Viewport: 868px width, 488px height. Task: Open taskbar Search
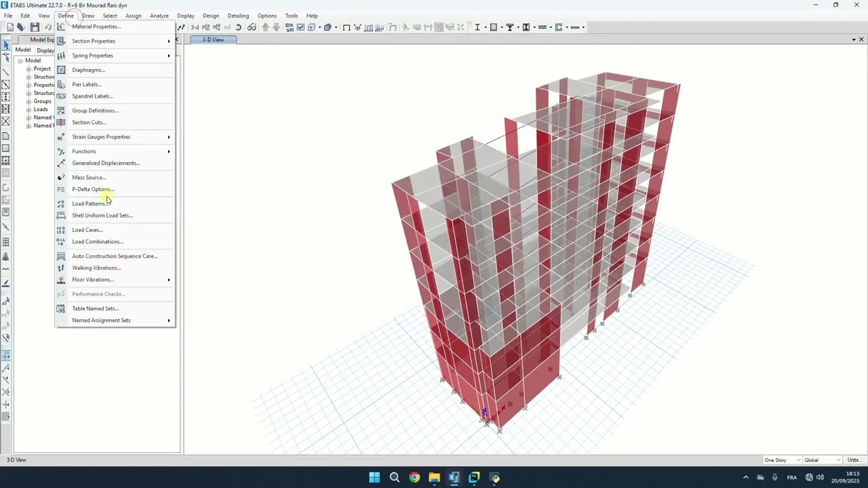click(x=395, y=477)
